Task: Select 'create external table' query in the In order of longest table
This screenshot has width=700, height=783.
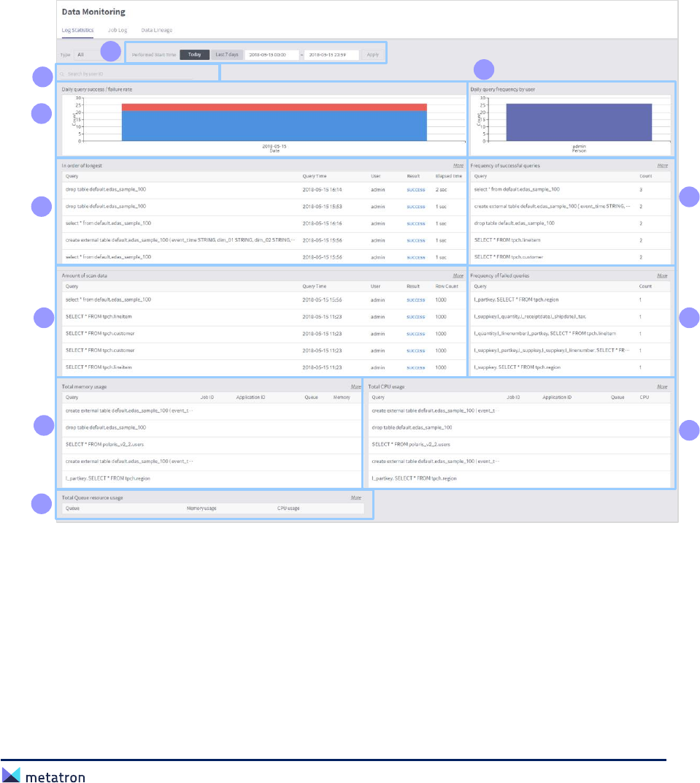Action: 180,240
